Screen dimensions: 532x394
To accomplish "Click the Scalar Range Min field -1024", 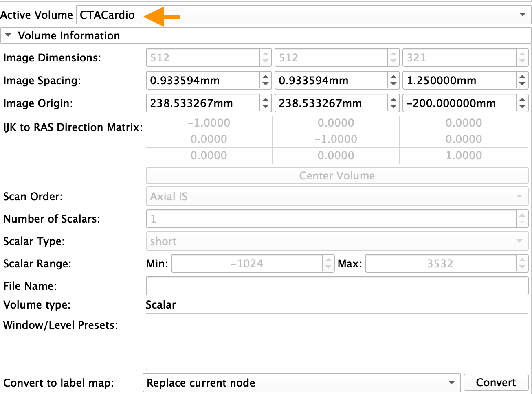I will 247,264.
